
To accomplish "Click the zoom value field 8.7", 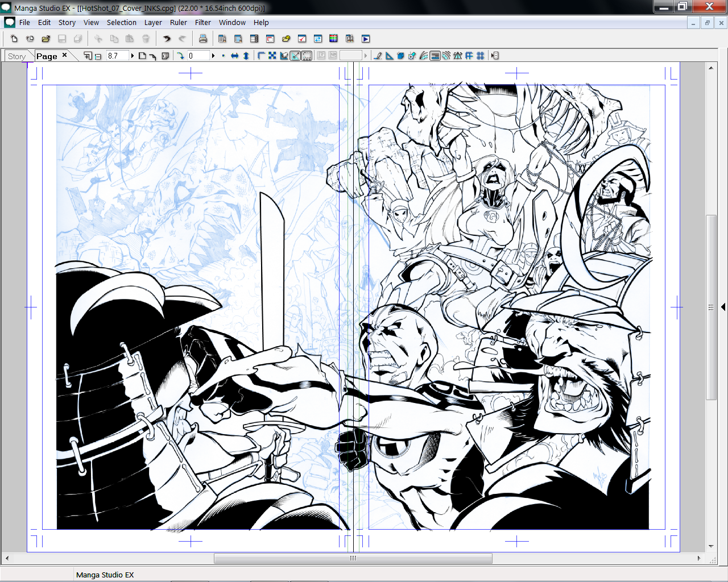I will click(x=117, y=56).
